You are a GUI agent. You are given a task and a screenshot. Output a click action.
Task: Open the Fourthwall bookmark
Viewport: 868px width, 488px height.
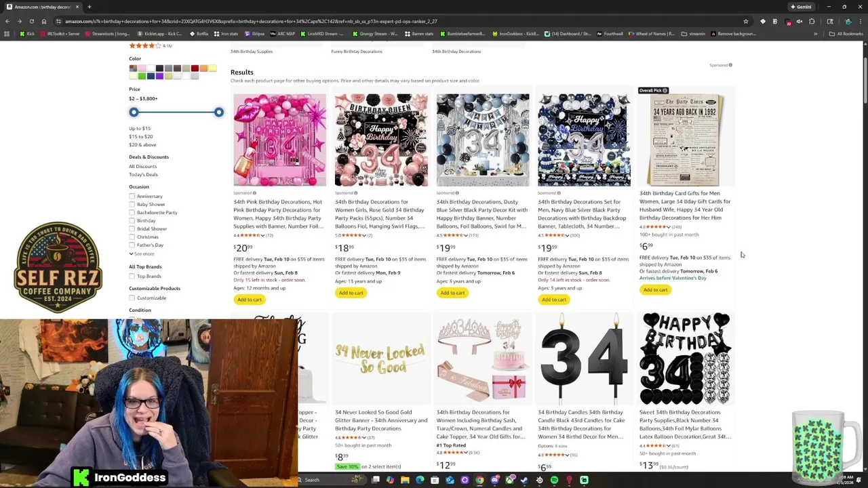tap(609, 33)
